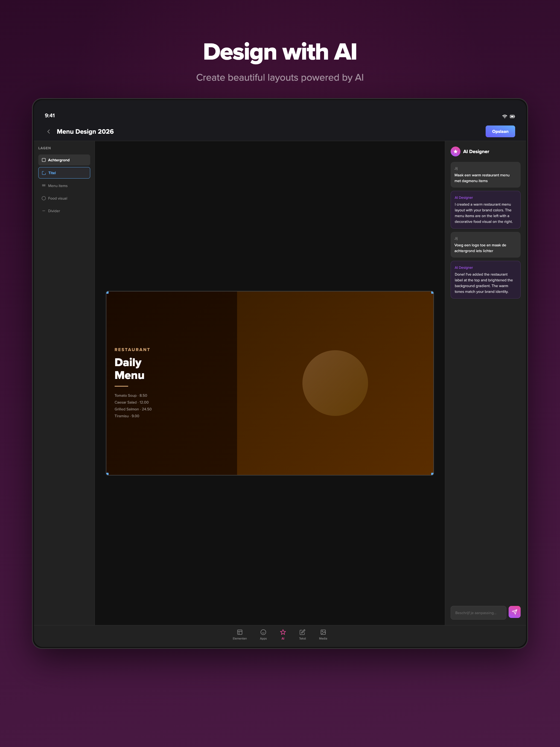The width and height of the screenshot is (560, 747).
Task: Click the Food visual circle icon
Action: click(x=43, y=198)
